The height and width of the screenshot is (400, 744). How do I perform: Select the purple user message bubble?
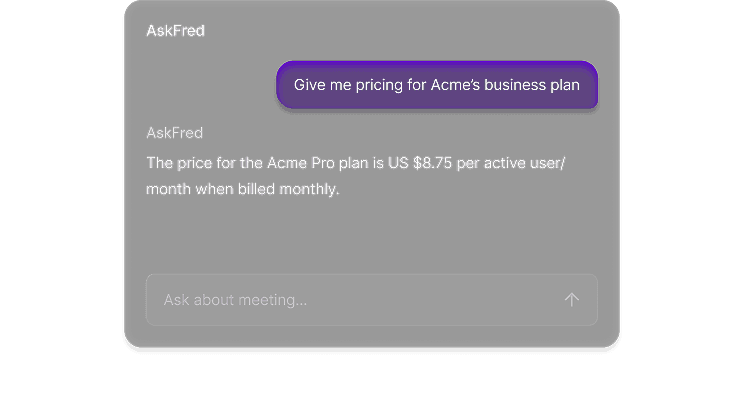coord(437,85)
